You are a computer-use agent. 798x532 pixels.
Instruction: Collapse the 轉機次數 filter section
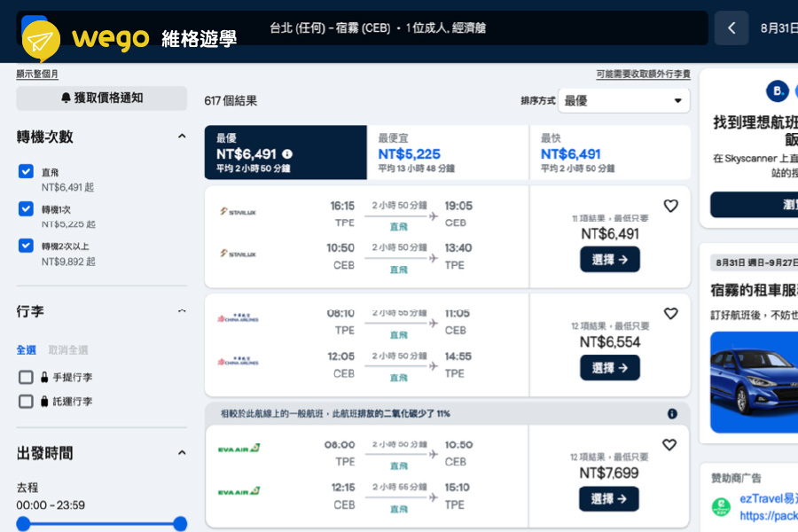(x=182, y=137)
